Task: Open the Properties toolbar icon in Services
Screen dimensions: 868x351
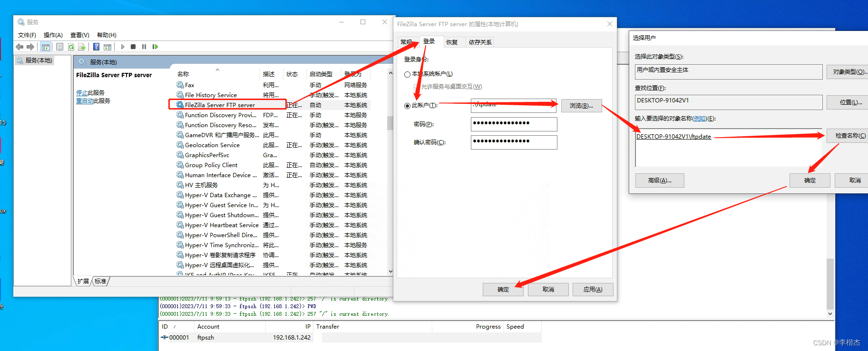Action: pos(59,47)
